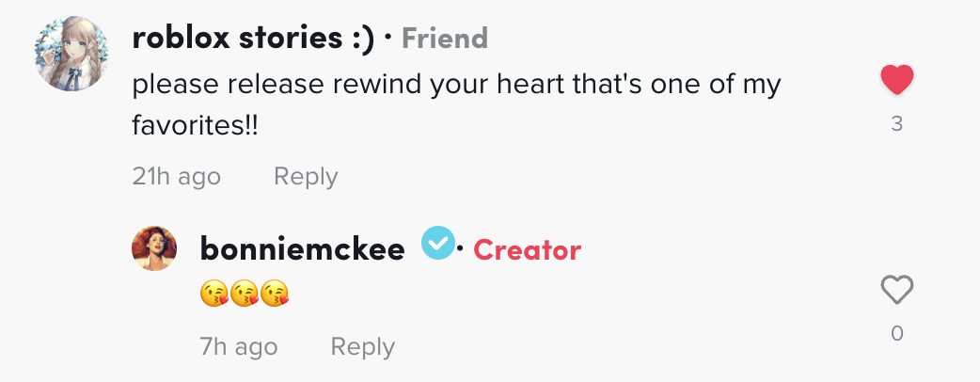Reply to bonniemckee's emoji comment
The height and width of the screenshot is (382, 980).
362,346
